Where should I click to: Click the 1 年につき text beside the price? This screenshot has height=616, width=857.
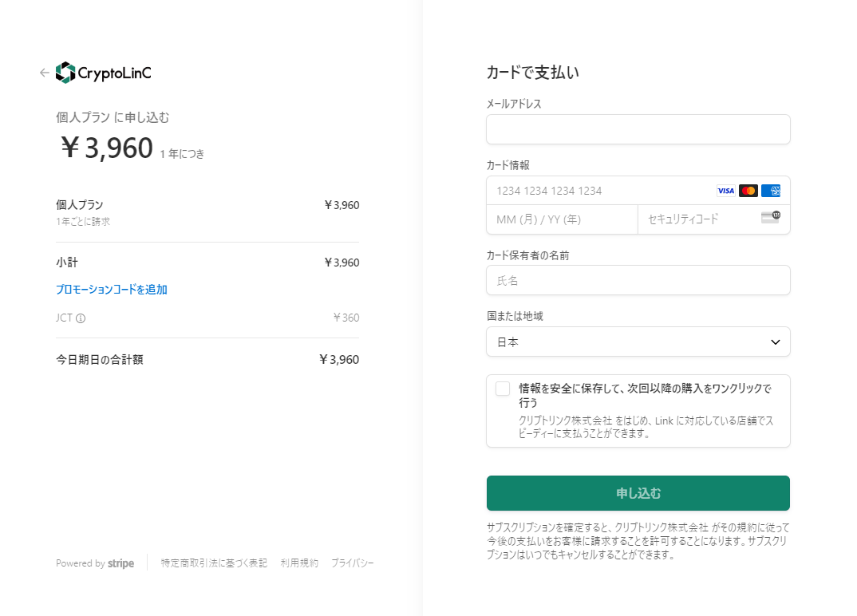click(x=182, y=154)
